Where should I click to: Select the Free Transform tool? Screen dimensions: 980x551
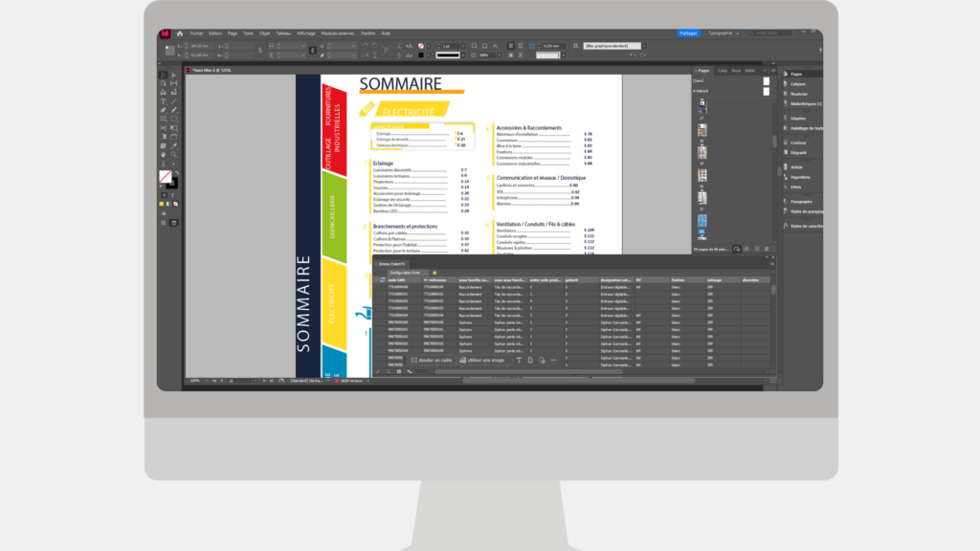point(174,127)
